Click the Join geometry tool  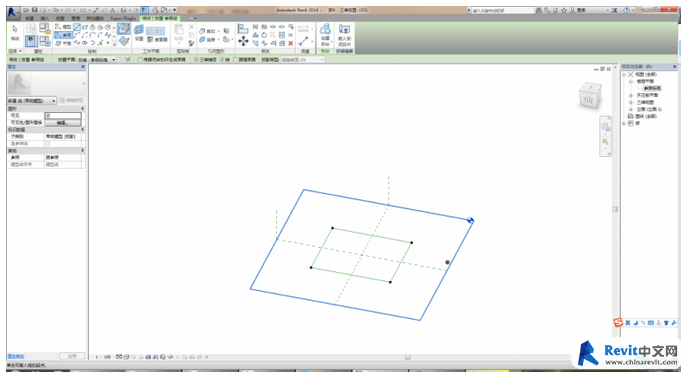[208, 40]
